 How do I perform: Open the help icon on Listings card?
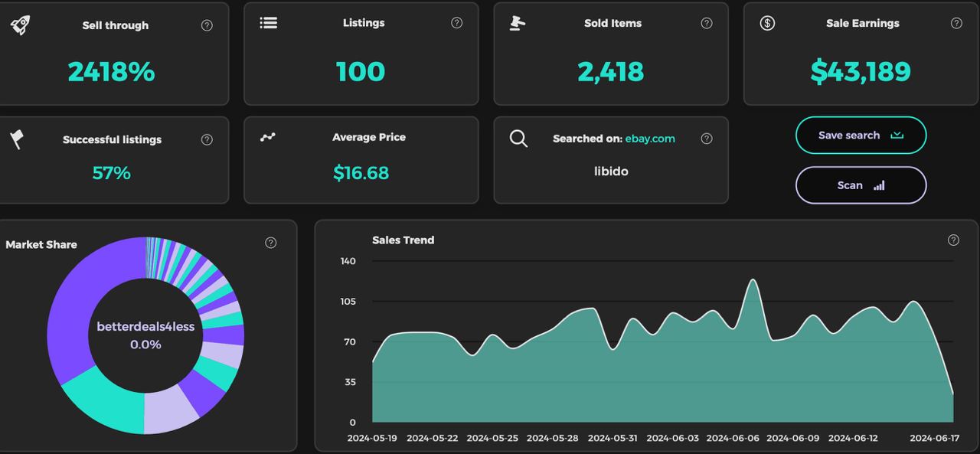(x=457, y=23)
